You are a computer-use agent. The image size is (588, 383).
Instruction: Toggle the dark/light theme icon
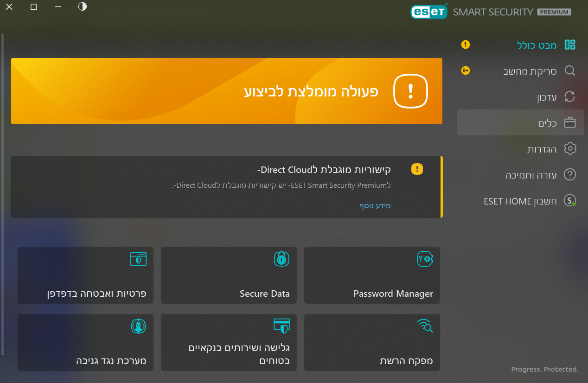pos(82,6)
